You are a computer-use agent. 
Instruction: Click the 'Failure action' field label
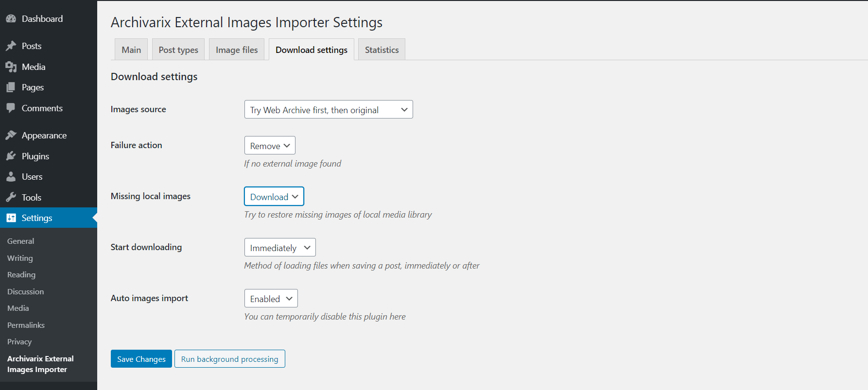point(137,145)
